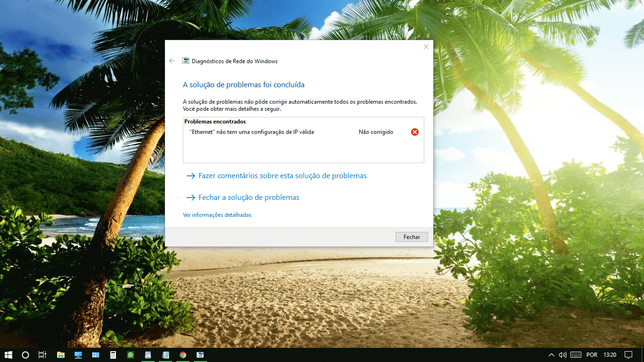Image resolution: width=644 pixels, height=362 pixels.
Task: Click the Não corrigido status text
Action: coord(376,132)
